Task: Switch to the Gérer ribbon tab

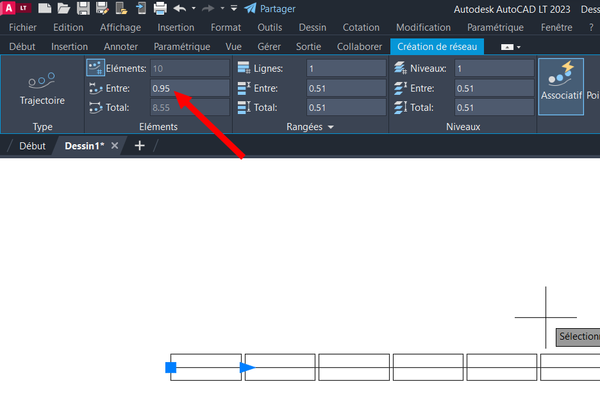Action: [x=269, y=47]
